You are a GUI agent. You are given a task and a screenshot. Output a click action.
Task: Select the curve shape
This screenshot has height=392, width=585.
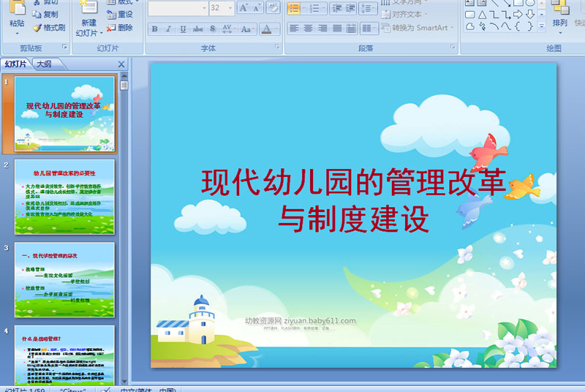click(x=506, y=26)
